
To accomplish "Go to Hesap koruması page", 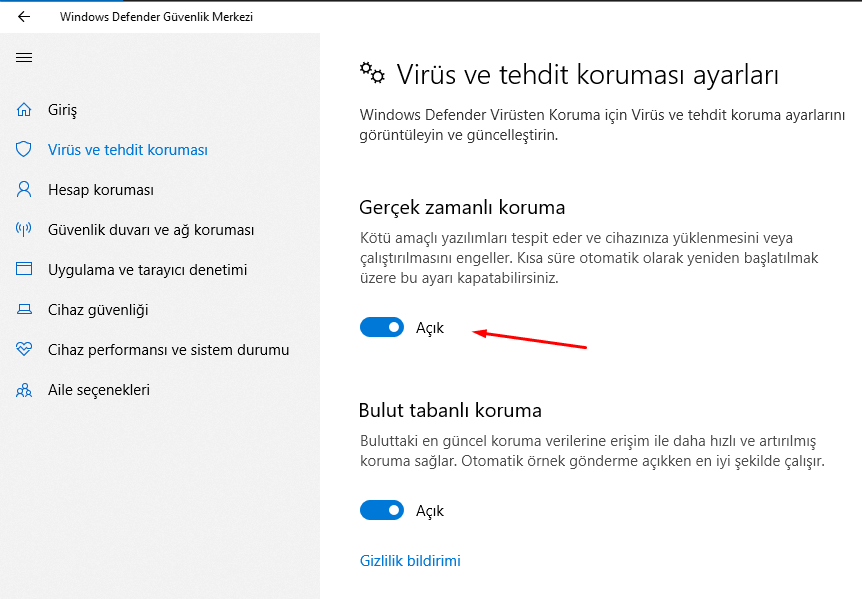I will pyautogui.click(x=101, y=190).
